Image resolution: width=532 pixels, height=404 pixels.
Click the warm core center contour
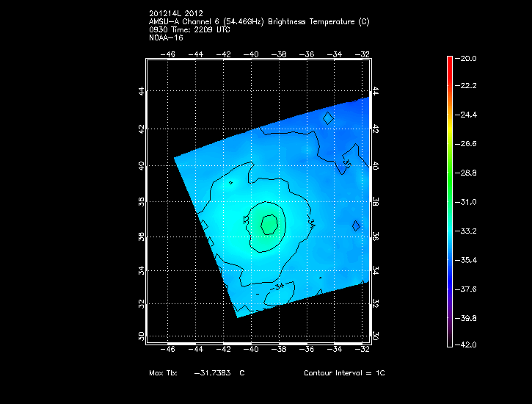point(269,223)
